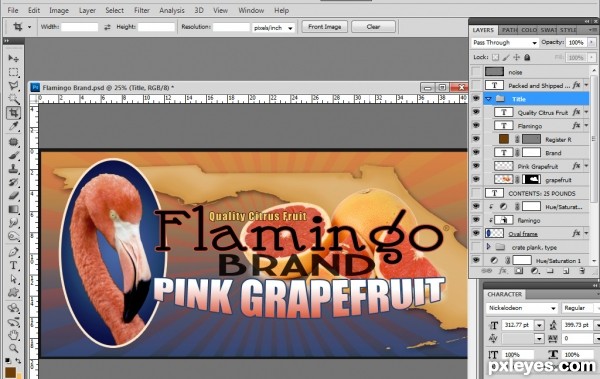Select the Polygonal Lasso tool

click(x=13, y=85)
